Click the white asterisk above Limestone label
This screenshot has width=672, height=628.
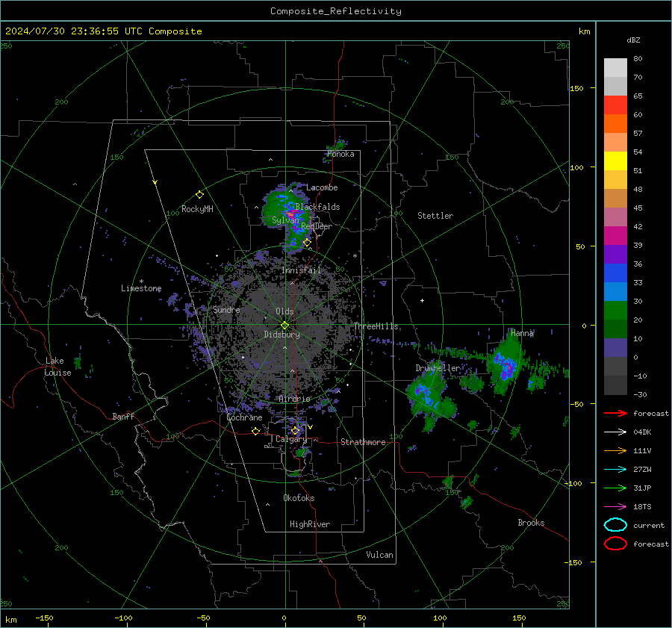[141, 282]
